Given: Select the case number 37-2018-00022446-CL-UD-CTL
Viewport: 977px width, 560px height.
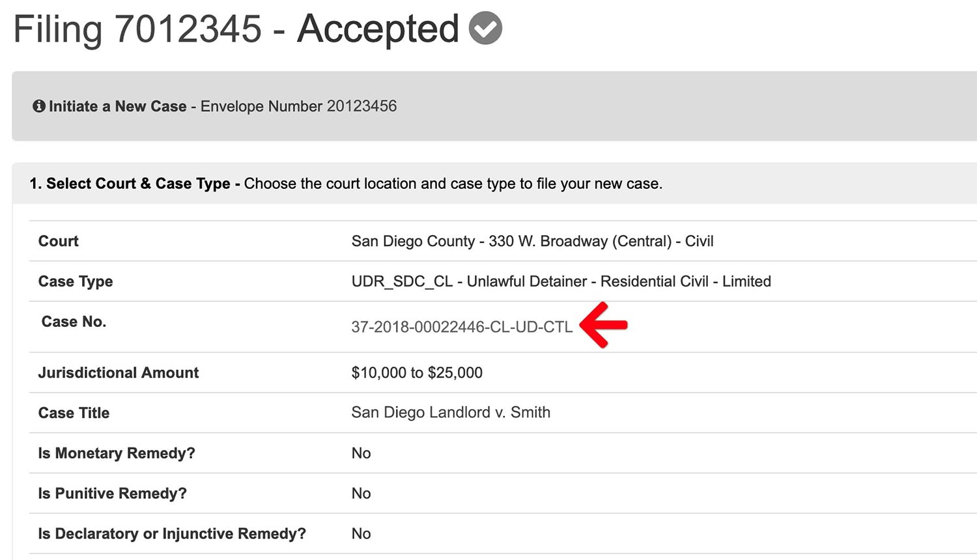Looking at the screenshot, I should (462, 327).
